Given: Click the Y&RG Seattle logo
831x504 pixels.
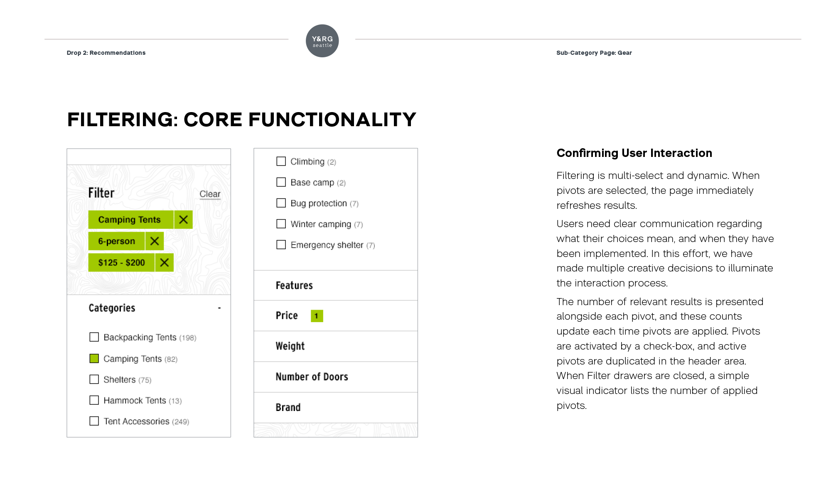Looking at the screenshot, I should [x=322, y=41].
